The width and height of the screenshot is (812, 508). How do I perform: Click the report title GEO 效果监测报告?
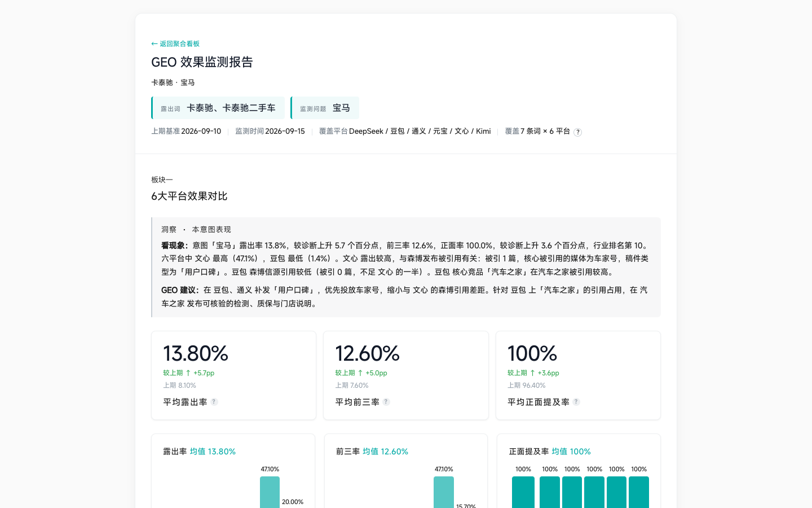coord(202,62)
